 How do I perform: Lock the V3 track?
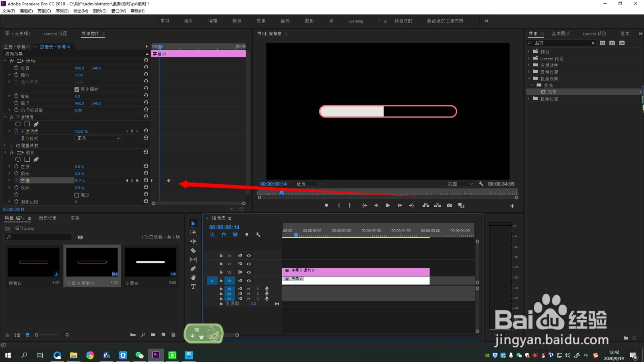(221, 264)
